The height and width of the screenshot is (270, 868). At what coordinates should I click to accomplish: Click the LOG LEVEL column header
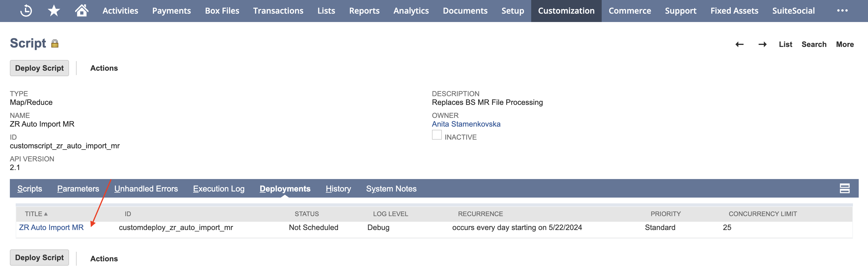(x=390, y=214)
